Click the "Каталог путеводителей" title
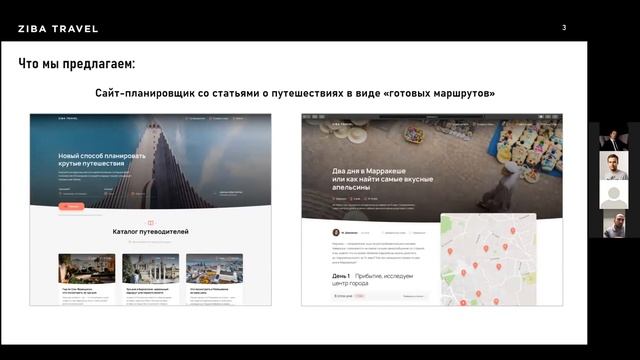Image resolution: width=640 pixels, height=360 pixels. click(151, 231)
